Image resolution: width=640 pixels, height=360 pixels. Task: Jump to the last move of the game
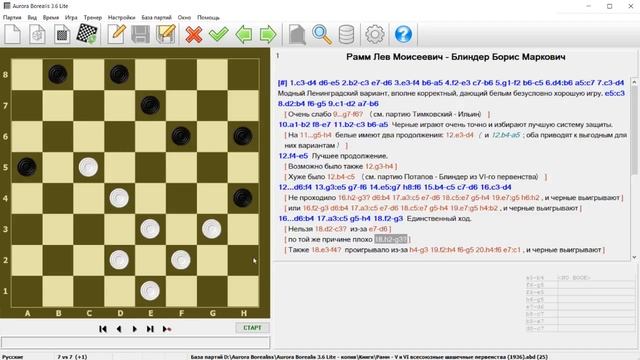click(x=150, y=329)
